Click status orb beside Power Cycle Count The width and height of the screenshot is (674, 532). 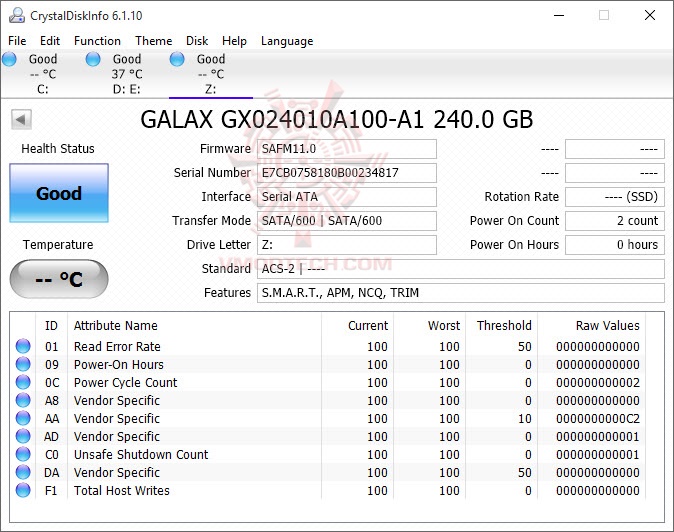tap(23, 382)
